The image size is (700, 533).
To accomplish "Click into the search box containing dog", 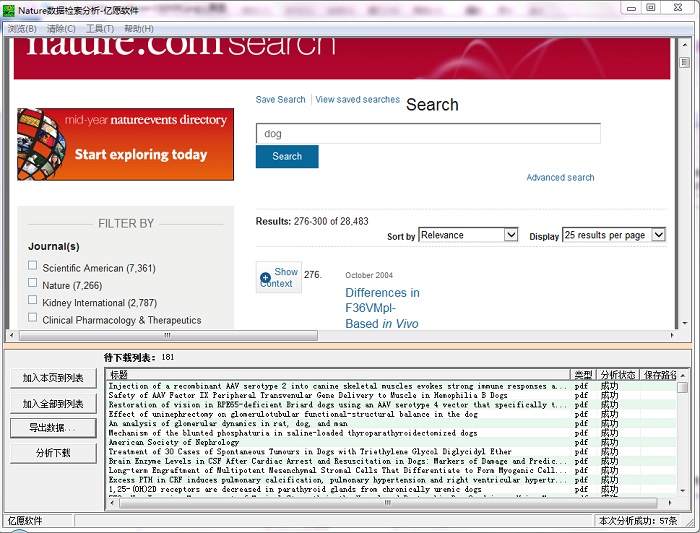I will coord(428,133).
